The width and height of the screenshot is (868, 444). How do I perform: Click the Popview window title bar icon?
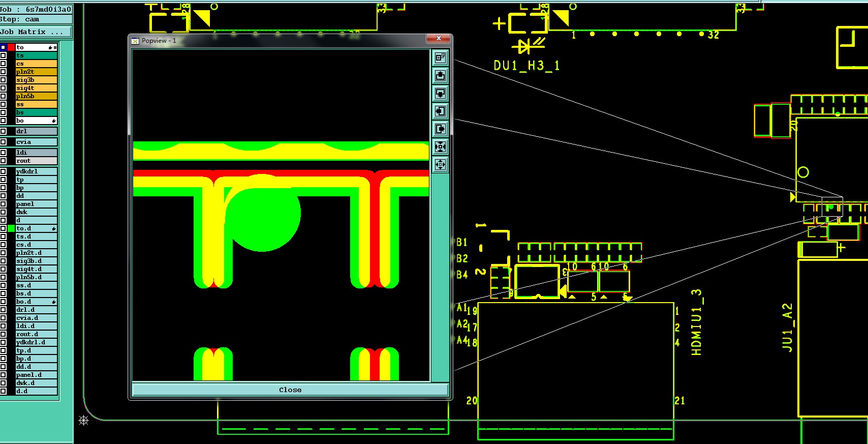click(135, 41)
